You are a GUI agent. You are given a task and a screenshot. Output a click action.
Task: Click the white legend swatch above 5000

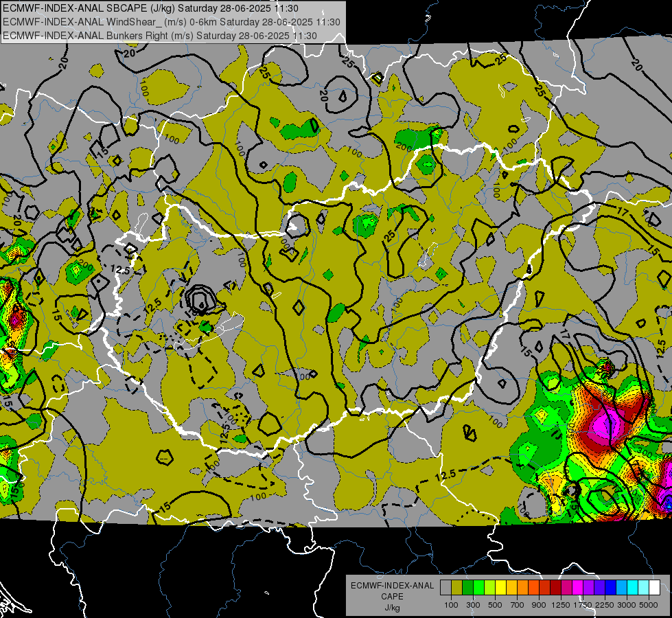click(654, 587)
